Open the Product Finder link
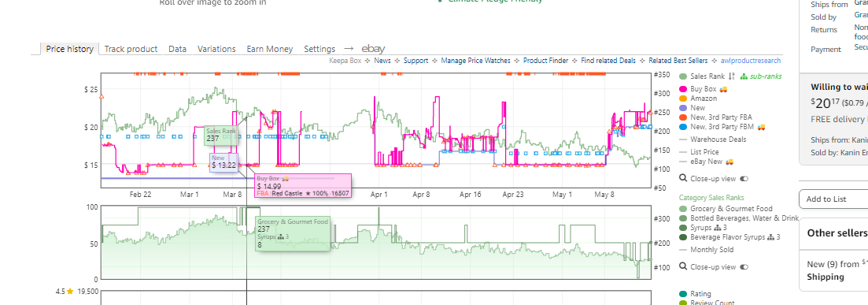868x305 pixels. (x=546, y=61)
